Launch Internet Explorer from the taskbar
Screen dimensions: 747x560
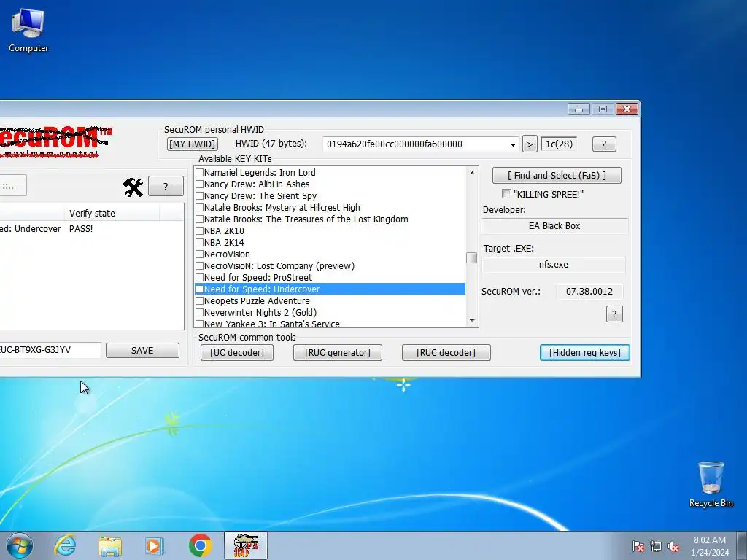(65, 545)
